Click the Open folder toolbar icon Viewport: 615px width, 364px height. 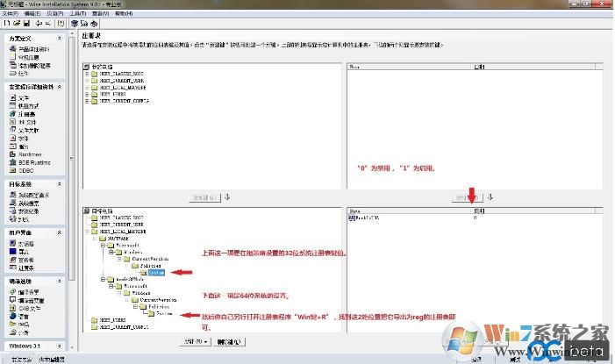17,24
